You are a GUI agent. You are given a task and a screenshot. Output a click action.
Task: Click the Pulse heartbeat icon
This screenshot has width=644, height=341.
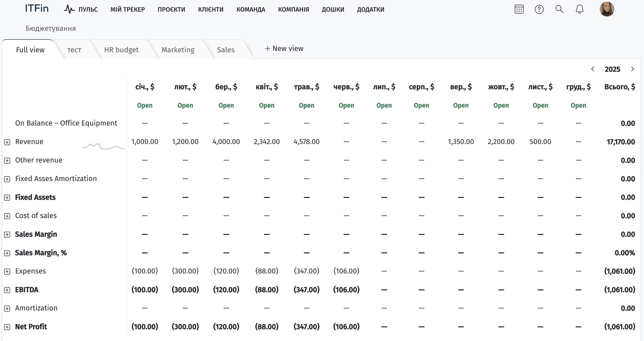tap(69, 10)
